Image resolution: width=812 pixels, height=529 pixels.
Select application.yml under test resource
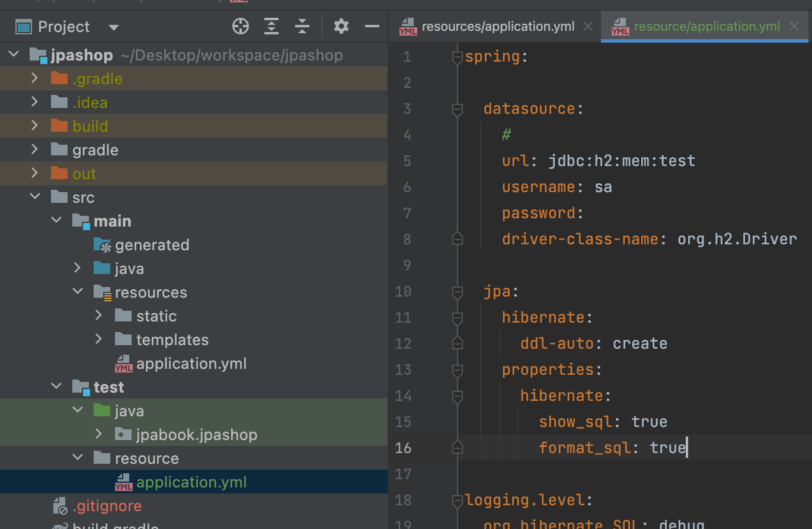(194, 482)
